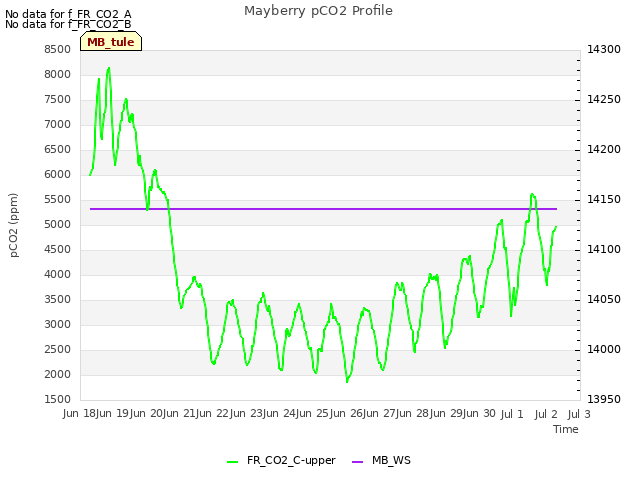Click the 3500 left axis tick label
The width and height of the screenshot is (640, 480).
click(58, 300)
